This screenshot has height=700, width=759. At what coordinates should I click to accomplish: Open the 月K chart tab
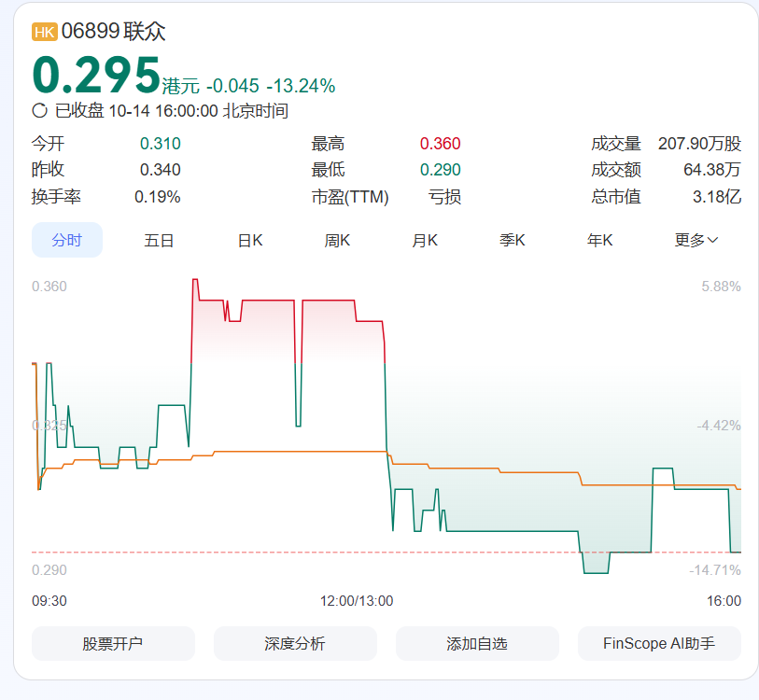pos(424,240)
